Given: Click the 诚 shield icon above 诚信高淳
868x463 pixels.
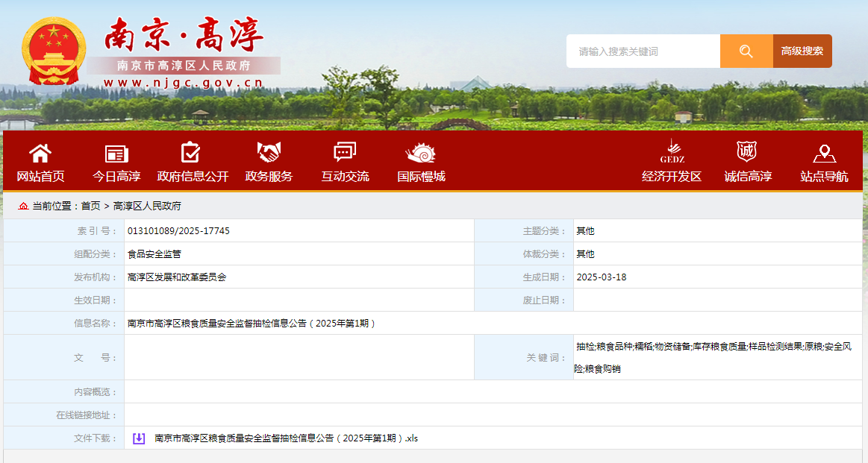Looking at the screenshot, I should [x=747, y=151].
